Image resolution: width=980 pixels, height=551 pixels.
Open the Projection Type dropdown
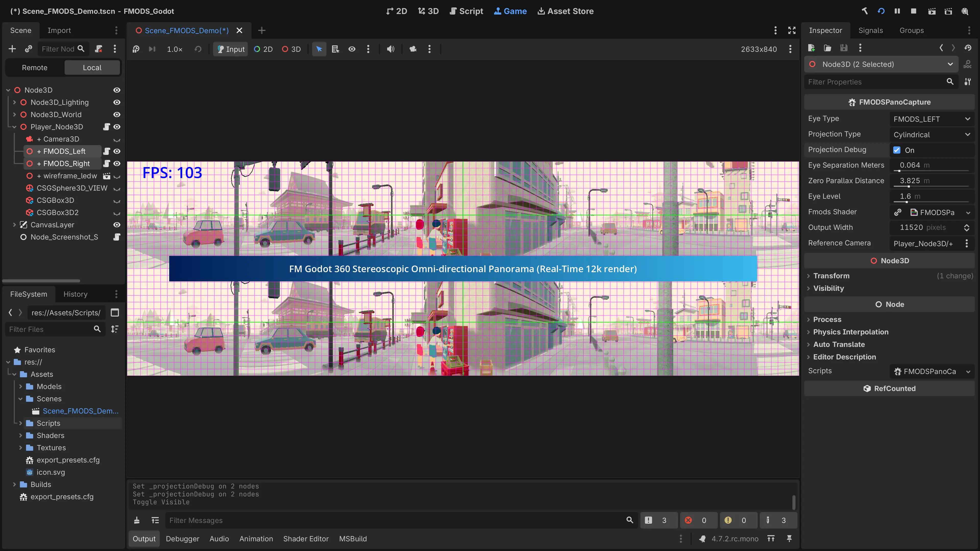(x=932, y=135)
